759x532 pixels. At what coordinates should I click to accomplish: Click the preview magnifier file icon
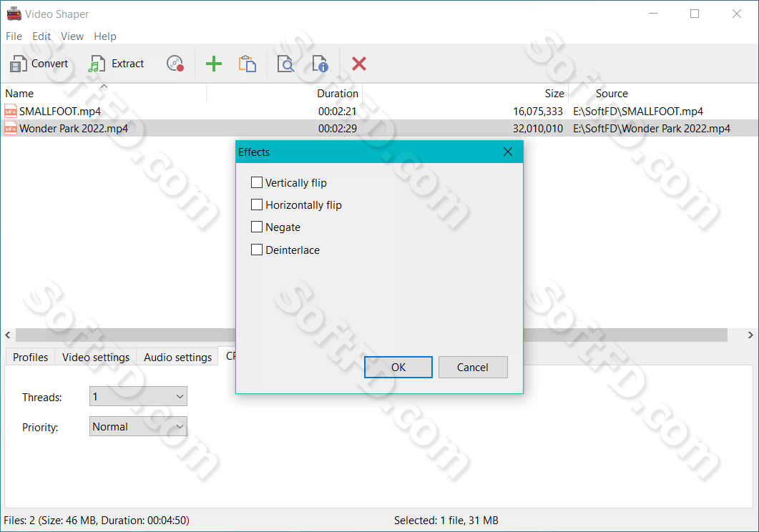point(285,64)
